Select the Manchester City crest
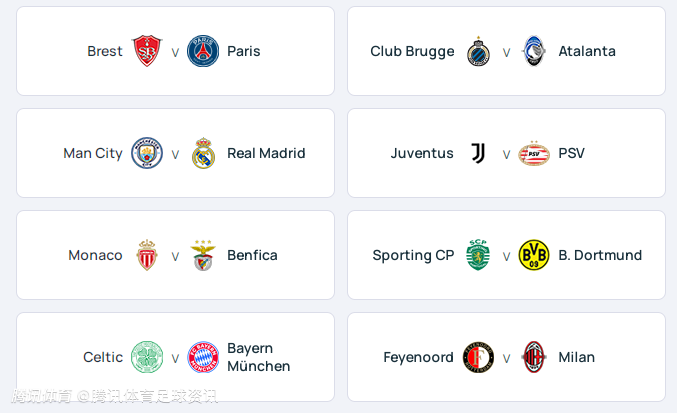677x413 pixels. [x=147, y=153]
